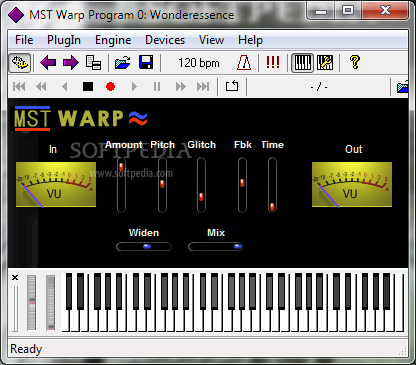Click the yellow question mark help icon
416x365 pixels.
pos(355,62)
